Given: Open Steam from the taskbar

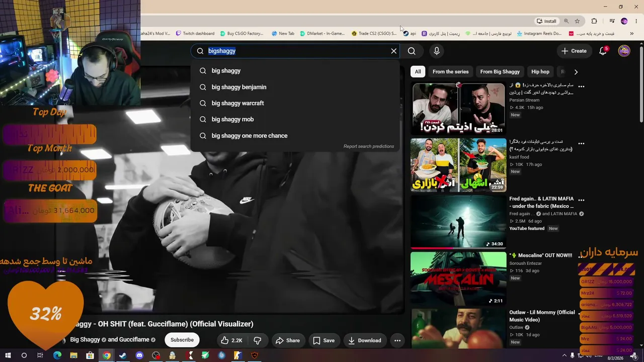Looking at the screenshot, I should point(123,355).
